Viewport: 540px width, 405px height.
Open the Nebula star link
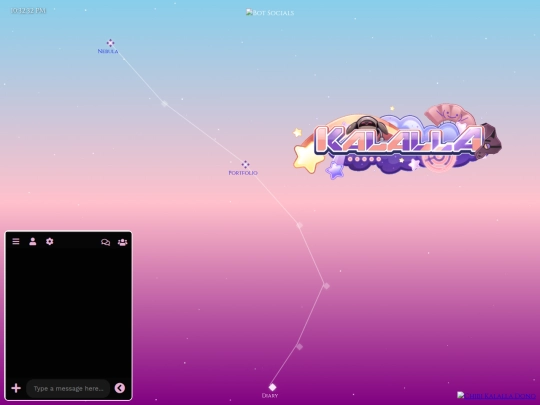pyautogui.click(x=108, y=47)
